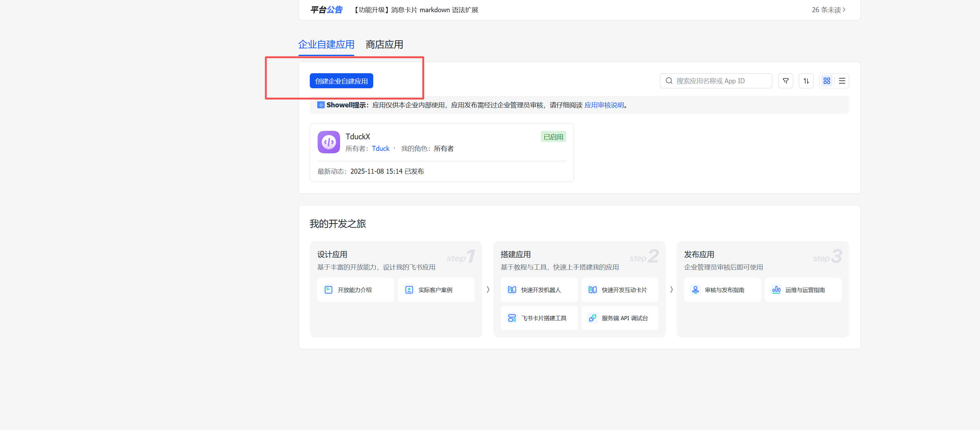Select the 企业自建应用 tab
This screenshot has height=430, width=980.
326,44
